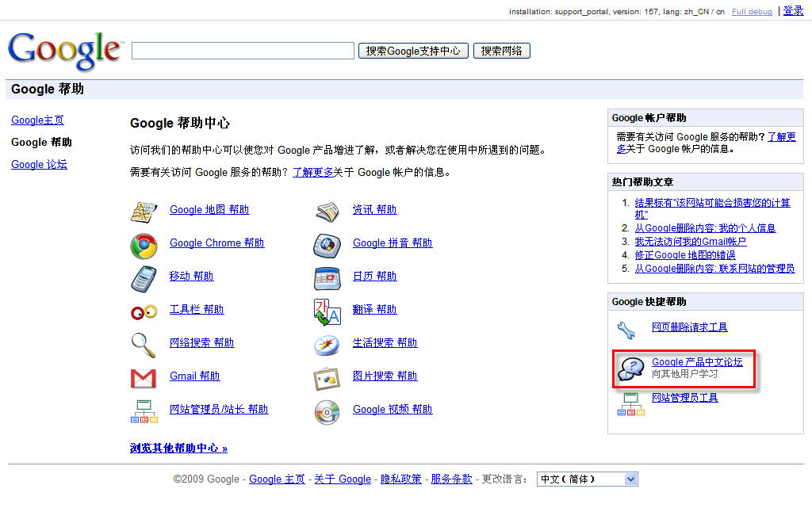Image resolution: width=812 pixels, height=508 pixels.
Task: Click the Google Pinyin icon
Action: point(327,246)
